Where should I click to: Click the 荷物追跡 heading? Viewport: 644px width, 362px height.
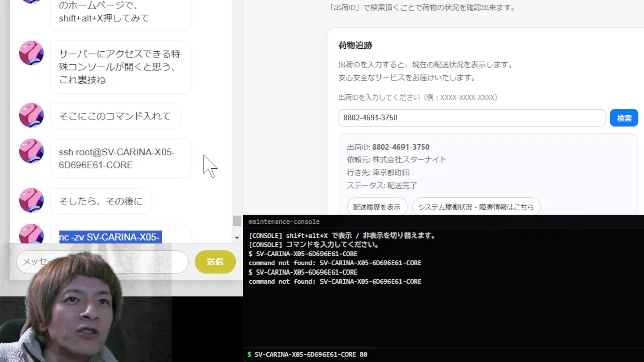355,45
